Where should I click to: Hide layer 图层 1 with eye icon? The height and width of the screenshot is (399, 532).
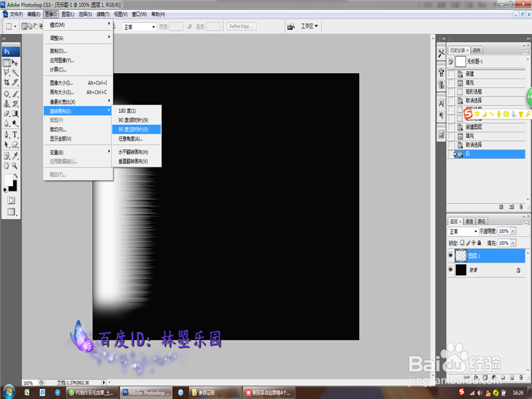tap(451, 255)
